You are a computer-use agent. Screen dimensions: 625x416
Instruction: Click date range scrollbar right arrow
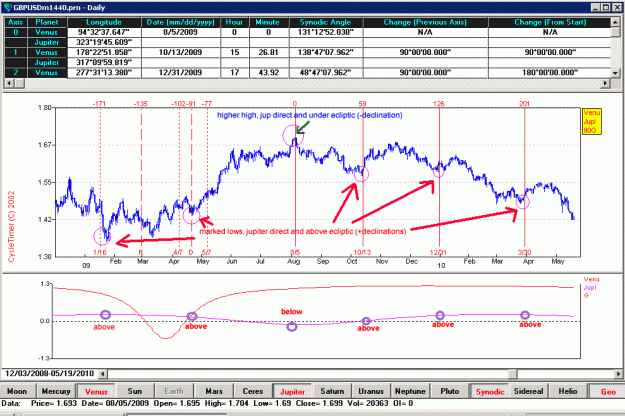pyautogui.click(x=619, y=374)
